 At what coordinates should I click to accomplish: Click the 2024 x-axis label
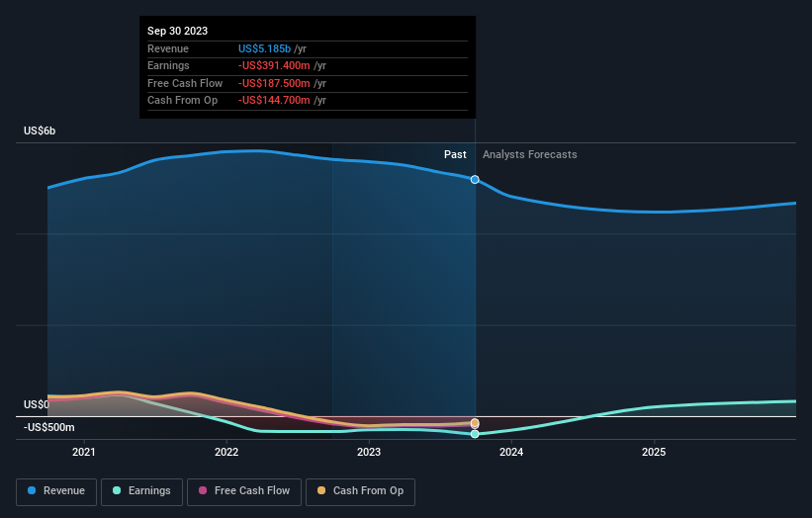(511, 453)
